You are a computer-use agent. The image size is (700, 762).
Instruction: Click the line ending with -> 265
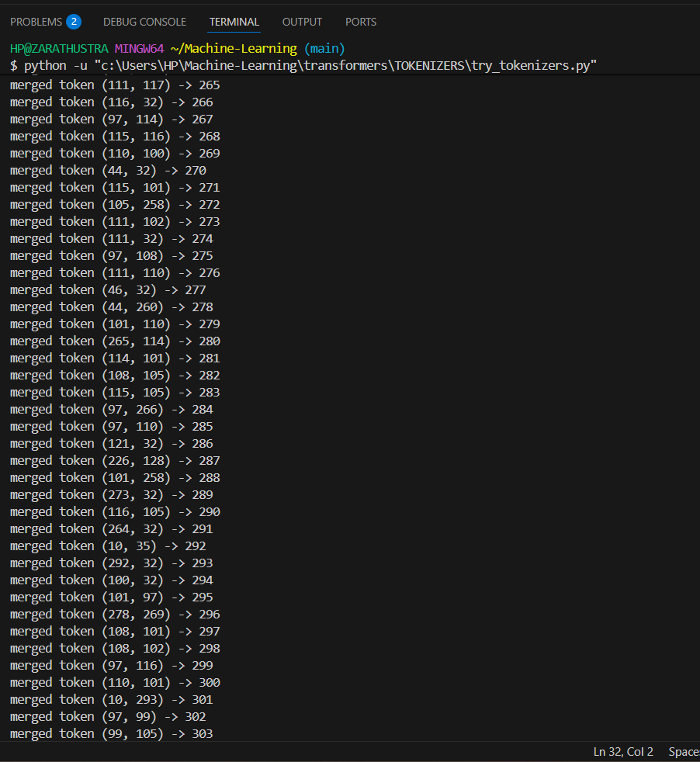[115, 85]
